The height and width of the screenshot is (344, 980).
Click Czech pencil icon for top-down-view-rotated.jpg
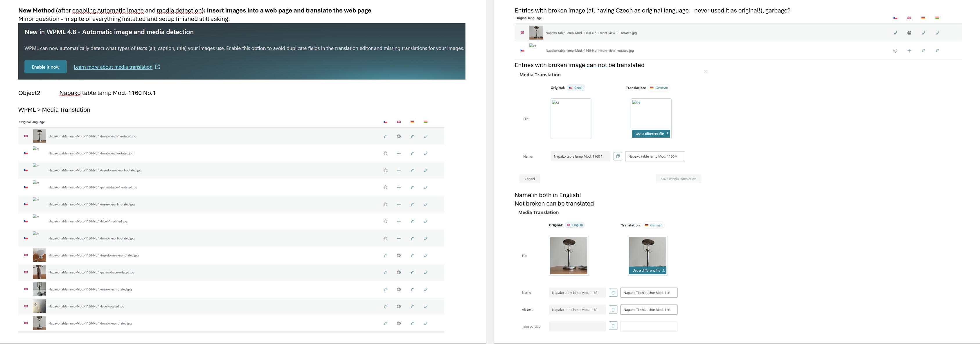coord(385,255)
